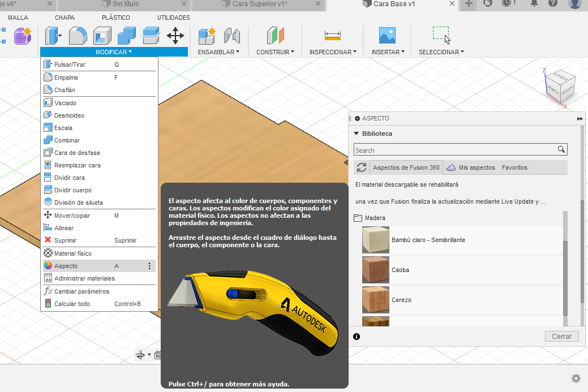Switch to Mis aspectos tab
588x392 pixels.
[x=476, y=167]
